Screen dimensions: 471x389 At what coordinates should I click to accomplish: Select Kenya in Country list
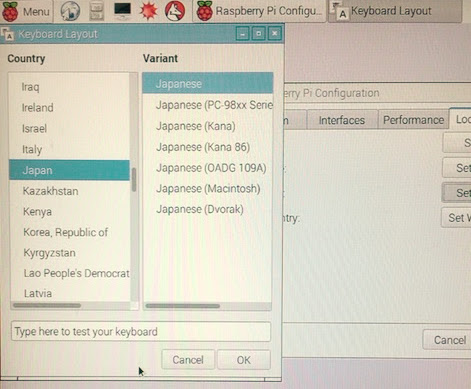69,212
